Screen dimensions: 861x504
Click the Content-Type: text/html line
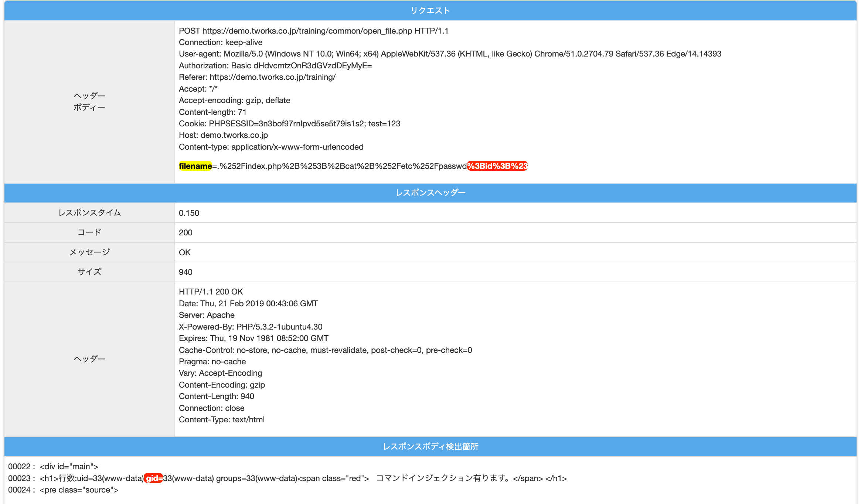point(222,419)
